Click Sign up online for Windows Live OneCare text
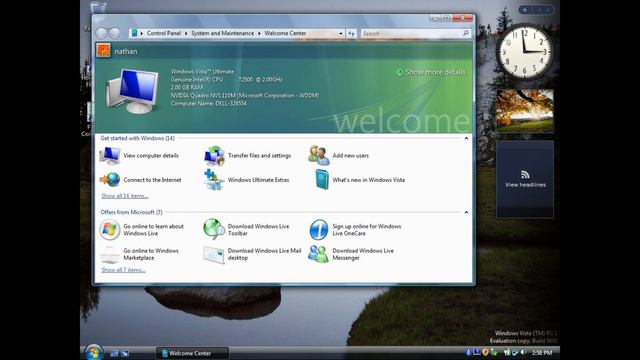The image size is (640, 360). (x=367, y=230)
